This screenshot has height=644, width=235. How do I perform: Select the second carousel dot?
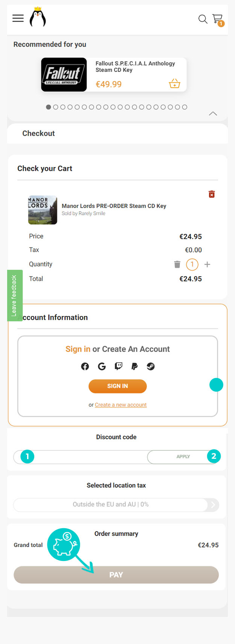(x=56, y=107)
